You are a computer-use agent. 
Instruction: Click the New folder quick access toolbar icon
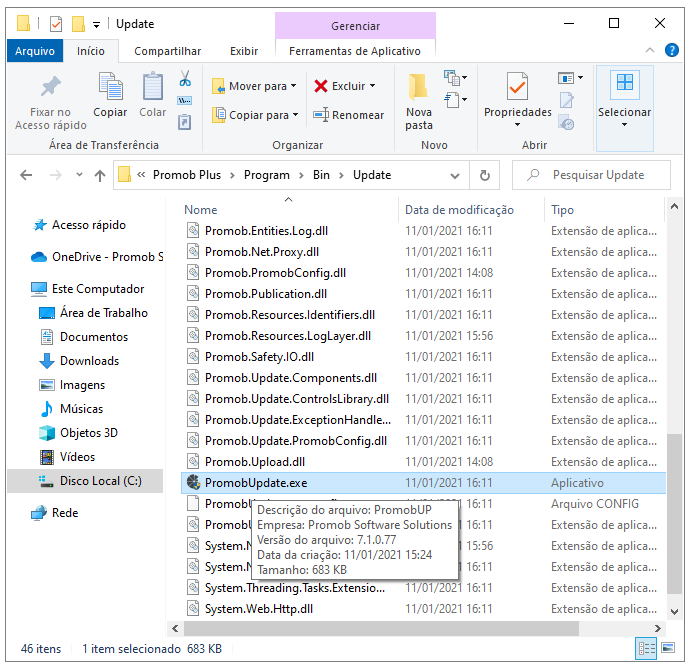pos(78,24)
